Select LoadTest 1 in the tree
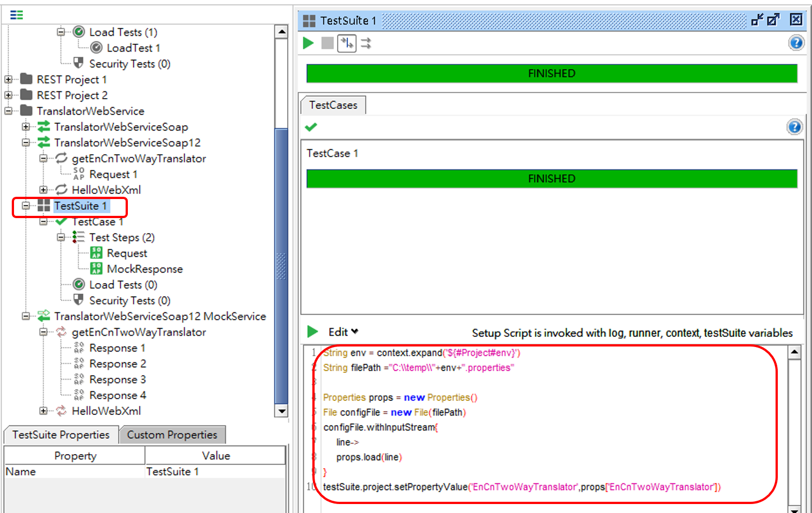 [133, 48]
